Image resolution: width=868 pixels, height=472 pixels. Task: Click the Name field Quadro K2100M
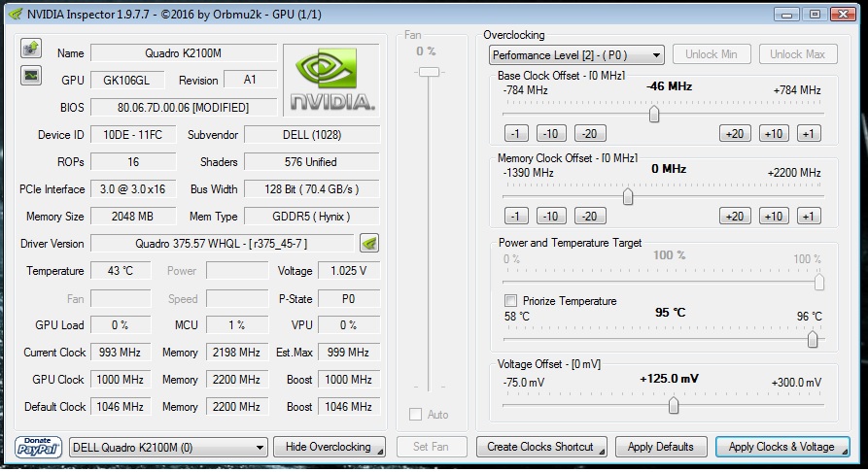184,53
